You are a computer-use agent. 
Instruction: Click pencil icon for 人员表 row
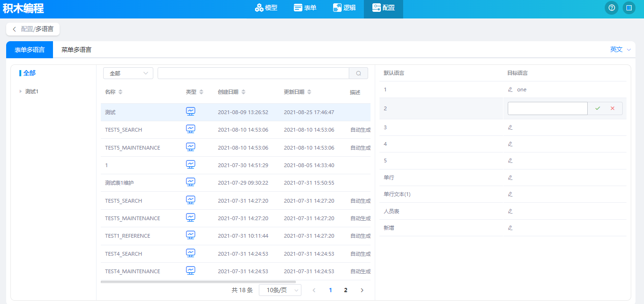pyautogui.click(x=510, y=211)
